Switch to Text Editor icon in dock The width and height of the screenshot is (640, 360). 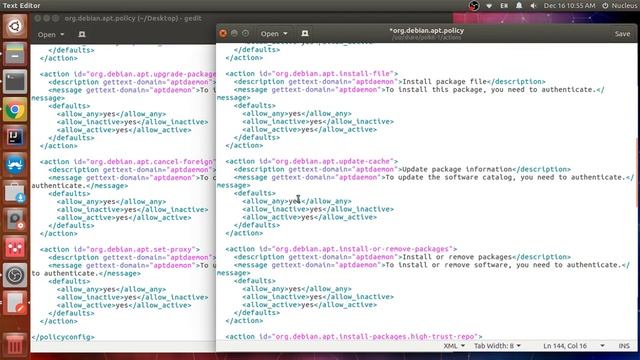[x=15, y=303]
